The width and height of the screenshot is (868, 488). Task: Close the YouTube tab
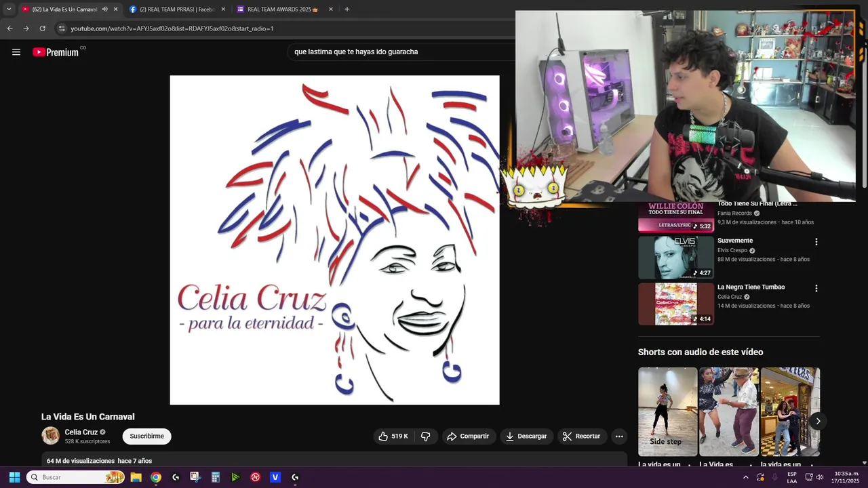coord(115,9)
